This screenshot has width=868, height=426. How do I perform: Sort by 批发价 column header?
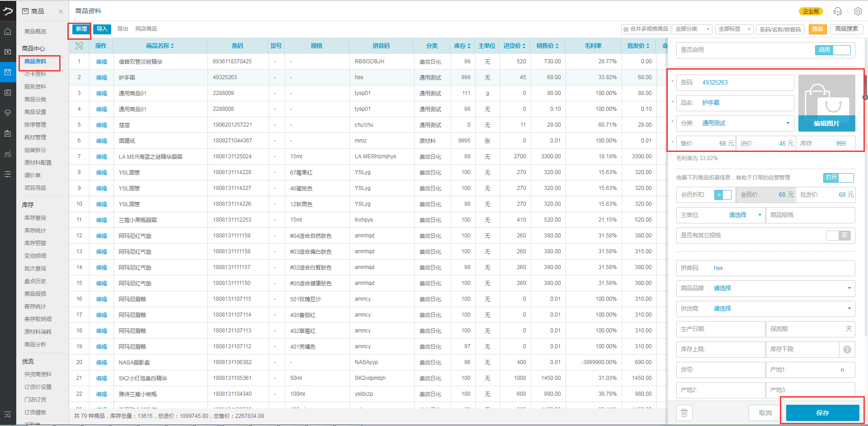(638, 46)
